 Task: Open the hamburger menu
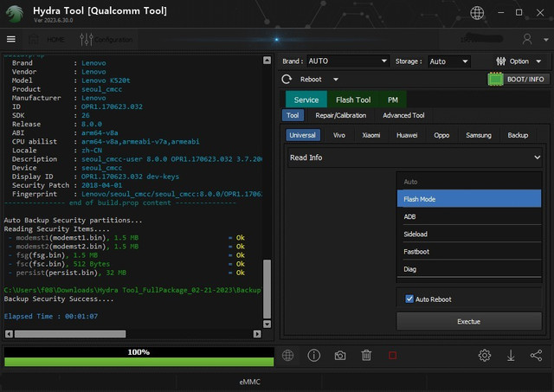click(11, 39)
